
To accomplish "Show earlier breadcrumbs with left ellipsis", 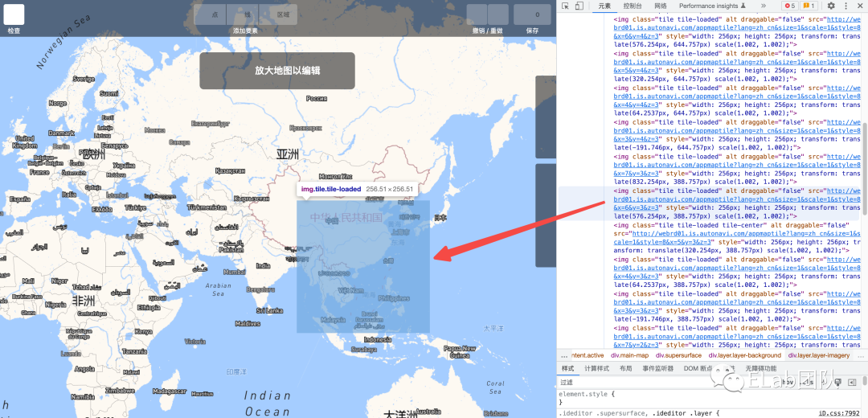I will [x=564, y=355].
